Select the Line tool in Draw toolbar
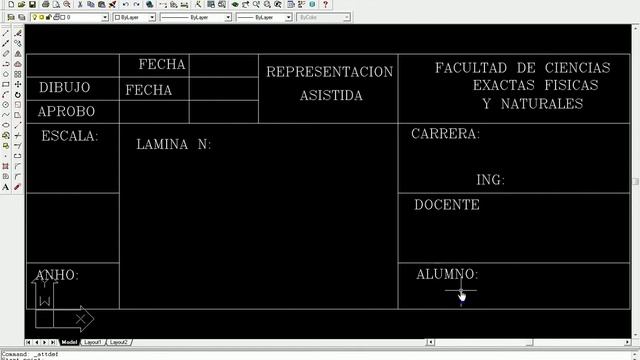 [6, 33]
